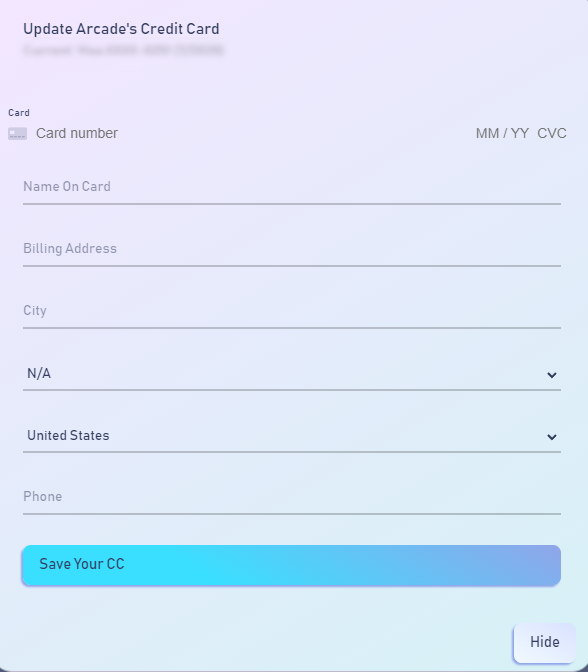Click the credit card icon beside Card number

[x=18, y=134]
